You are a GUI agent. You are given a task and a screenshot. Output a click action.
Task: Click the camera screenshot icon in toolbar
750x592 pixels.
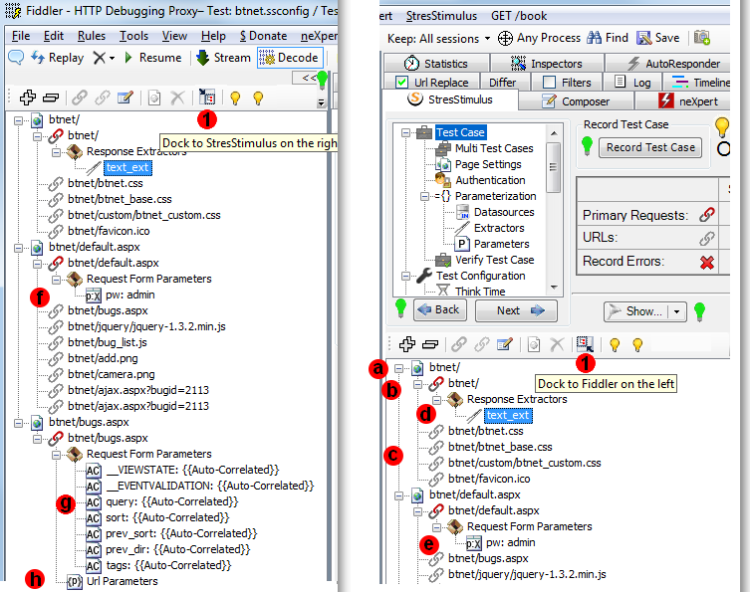click(x=702, y=37)
